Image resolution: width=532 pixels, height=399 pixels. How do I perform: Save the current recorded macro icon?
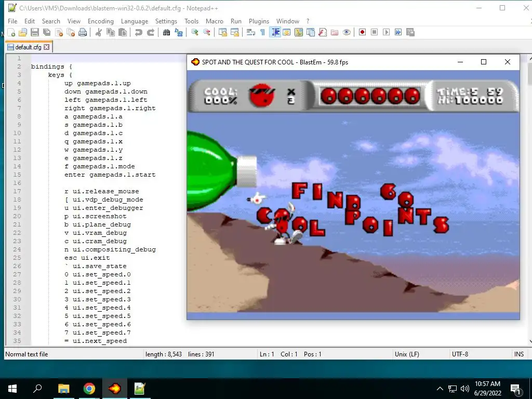410,33
